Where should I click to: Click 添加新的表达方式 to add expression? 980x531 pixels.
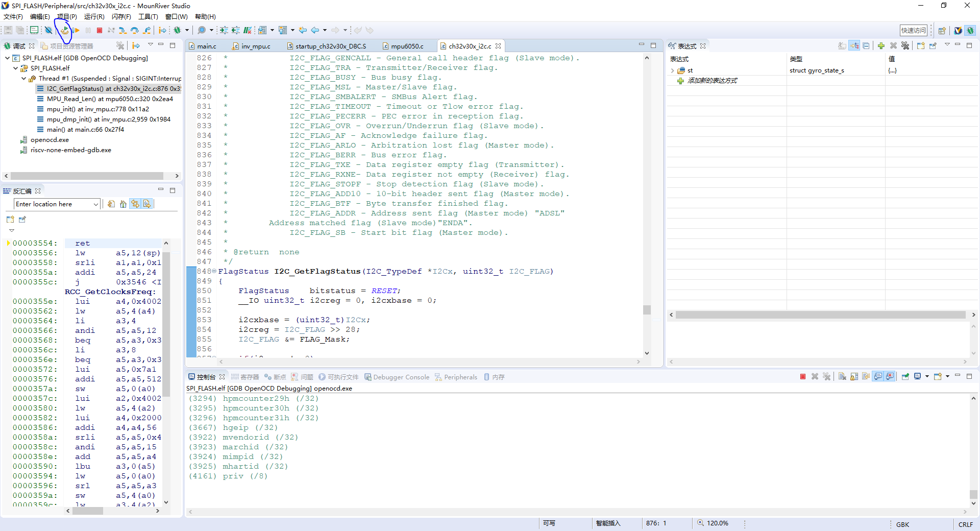tap(712, 81)
